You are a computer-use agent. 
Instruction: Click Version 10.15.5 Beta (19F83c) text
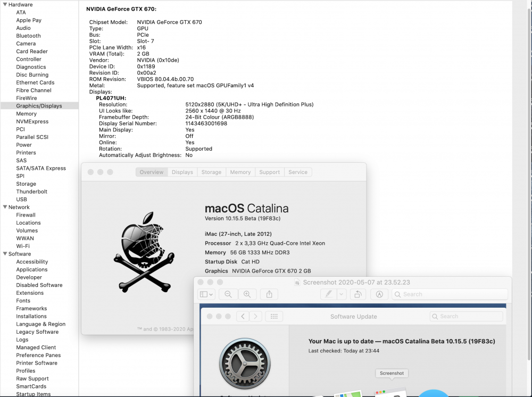[x=243, y=218]
